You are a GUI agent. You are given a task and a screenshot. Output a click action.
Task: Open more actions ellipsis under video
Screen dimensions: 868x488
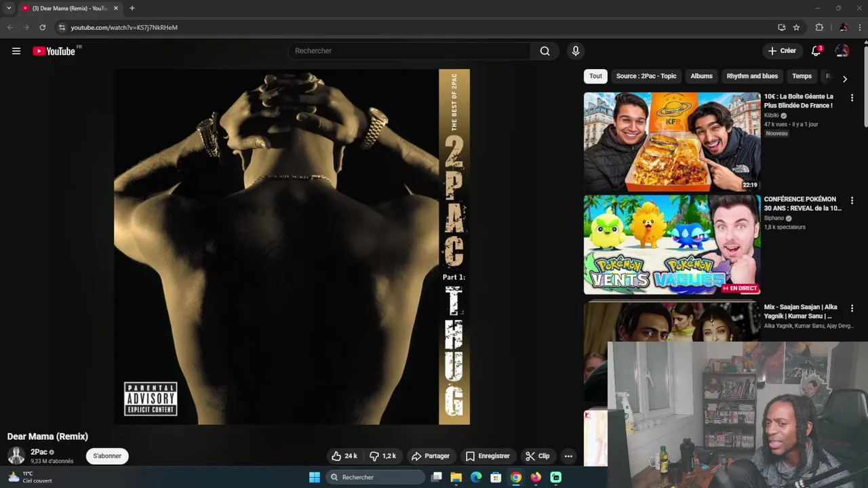pyautogui.click(x=568, y=456)
